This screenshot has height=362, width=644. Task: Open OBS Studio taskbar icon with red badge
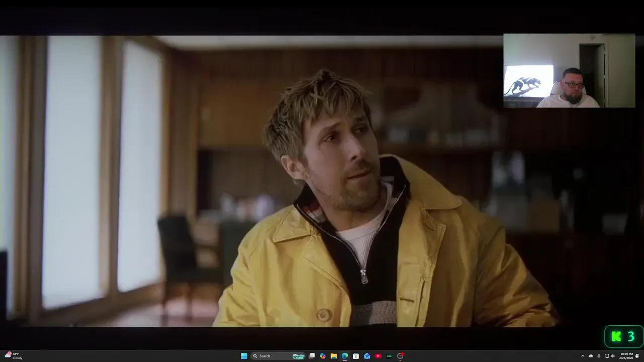point(400,356)
